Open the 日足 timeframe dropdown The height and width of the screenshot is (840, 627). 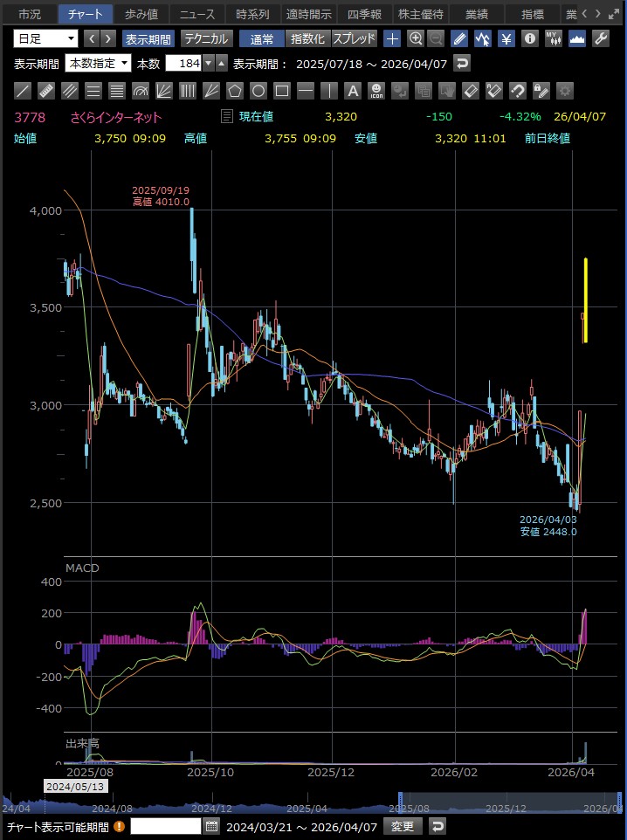[45, 38]
